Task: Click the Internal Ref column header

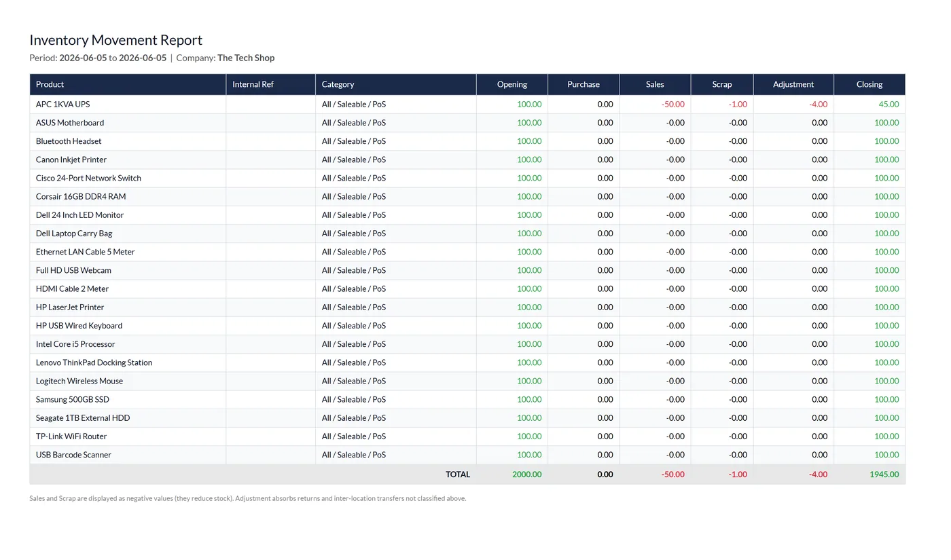Action: 270,84
